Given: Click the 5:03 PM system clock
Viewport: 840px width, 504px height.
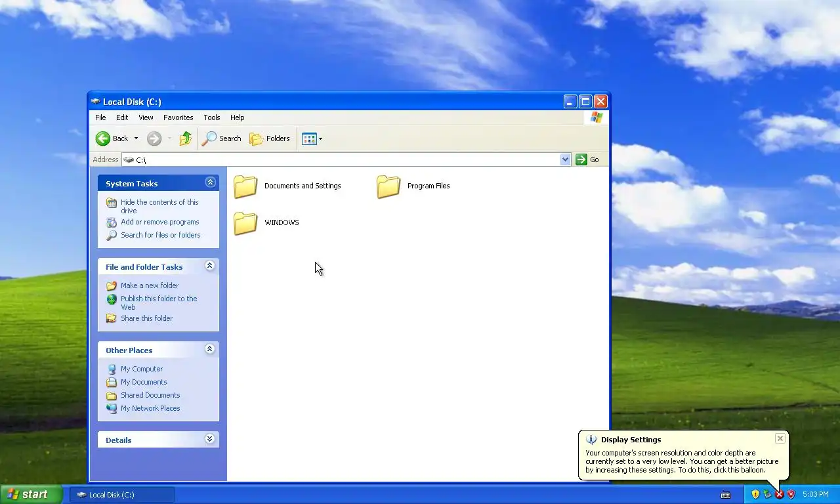Looking at the screenshot, I should pos(816,494).
